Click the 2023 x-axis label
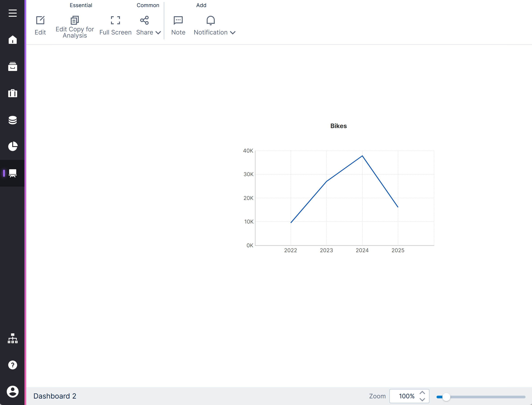 [326, 250]
